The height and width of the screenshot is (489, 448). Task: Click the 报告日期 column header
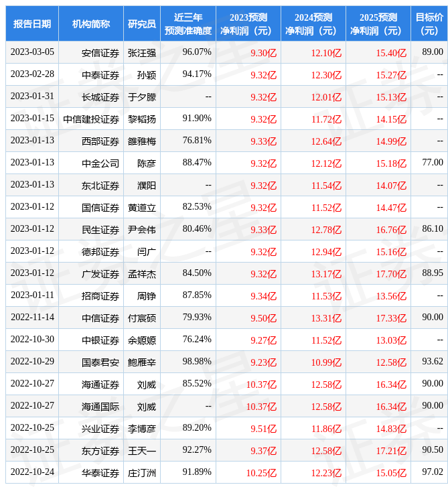pos(32,23)
